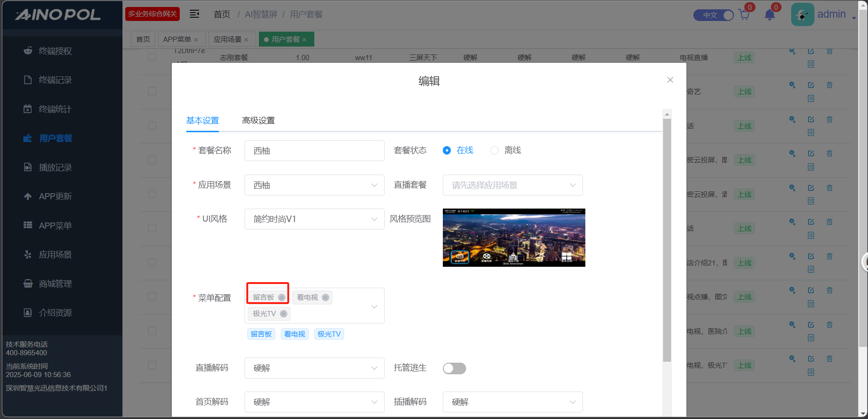Toggle the 中文 language switch
This screenshot has height=419, width=868.
[713, 15]
